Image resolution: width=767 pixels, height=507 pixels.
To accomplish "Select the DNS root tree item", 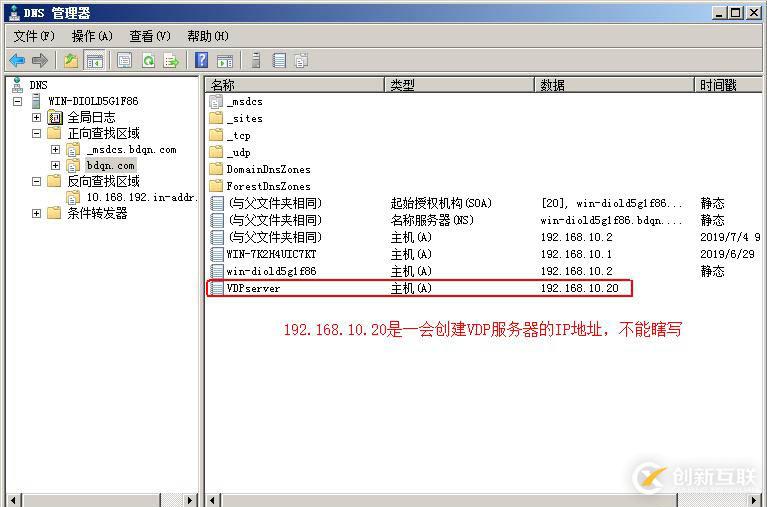I will point(38,85).
